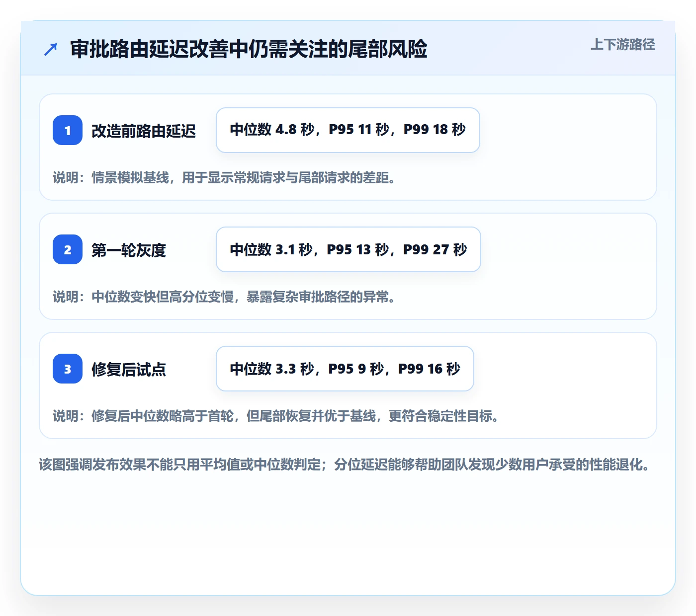Click the upward trend arrow icon in header
Screen dimensions: 696x616
click(x=51, y=49)
